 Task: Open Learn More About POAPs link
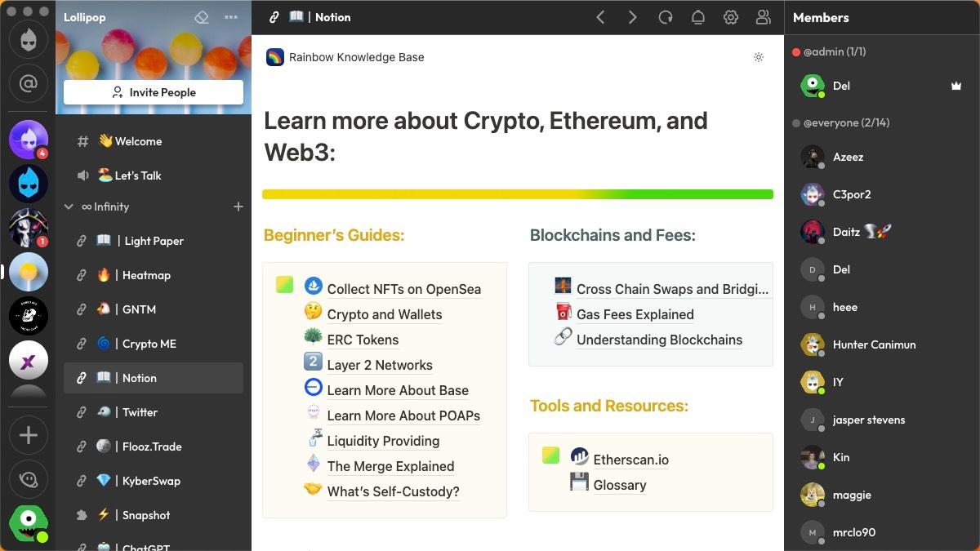(x=403, y=415)
